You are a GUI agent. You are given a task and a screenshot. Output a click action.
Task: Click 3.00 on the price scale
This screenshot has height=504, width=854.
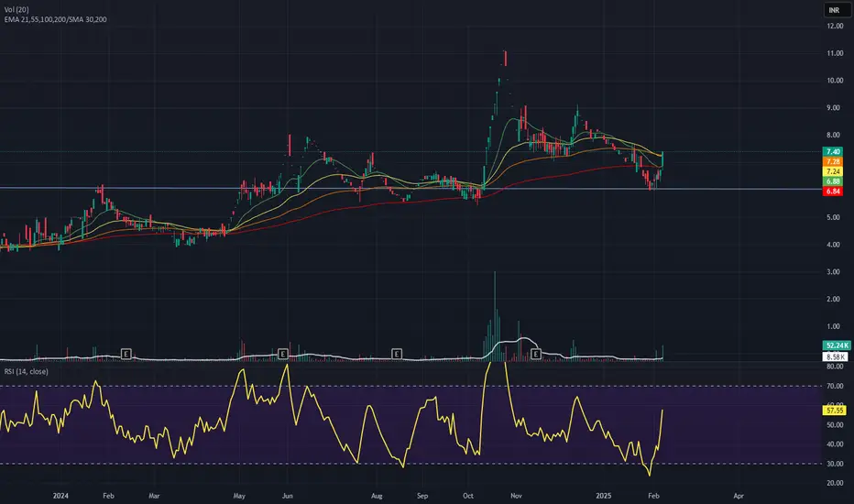point(833,272)
